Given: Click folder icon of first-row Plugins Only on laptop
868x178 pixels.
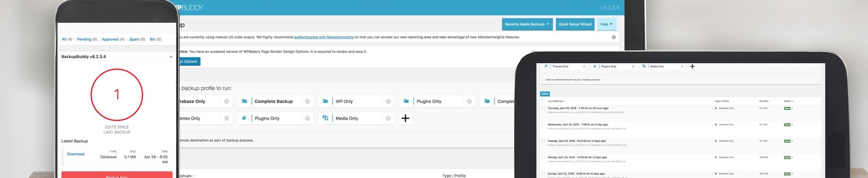Looking at the screenshot, I should (x=406, y=101).
